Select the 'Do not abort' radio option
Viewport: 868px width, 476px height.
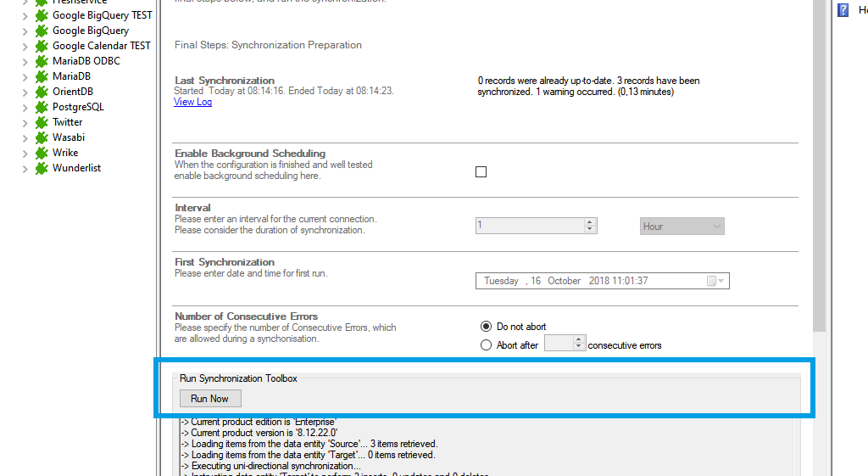(486, 327)
